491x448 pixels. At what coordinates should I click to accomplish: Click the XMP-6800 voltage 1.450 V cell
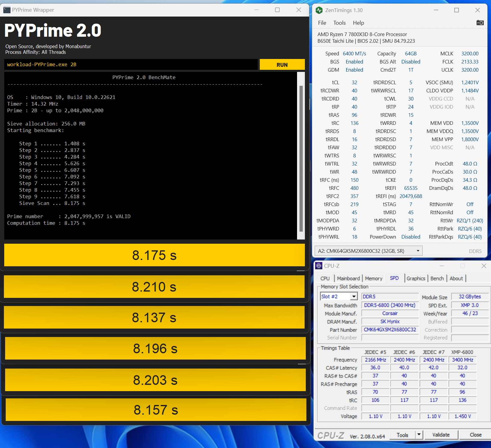coord(462,416)
